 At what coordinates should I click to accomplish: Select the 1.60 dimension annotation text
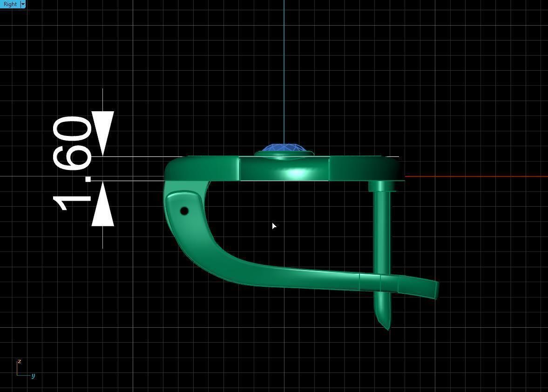72,163
